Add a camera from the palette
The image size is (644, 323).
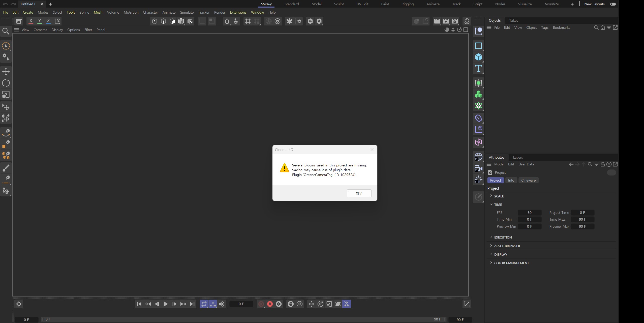tap(478, 168)
